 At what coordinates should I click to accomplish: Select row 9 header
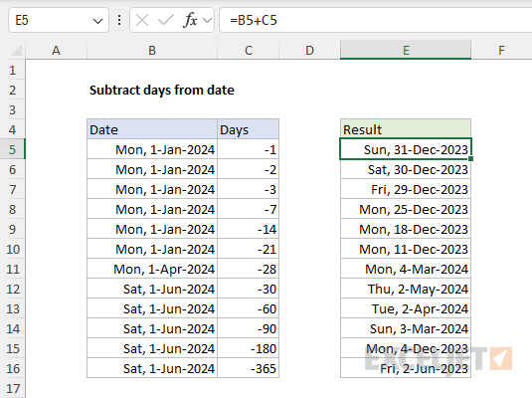pyautogui.click(x=13, y=229)
